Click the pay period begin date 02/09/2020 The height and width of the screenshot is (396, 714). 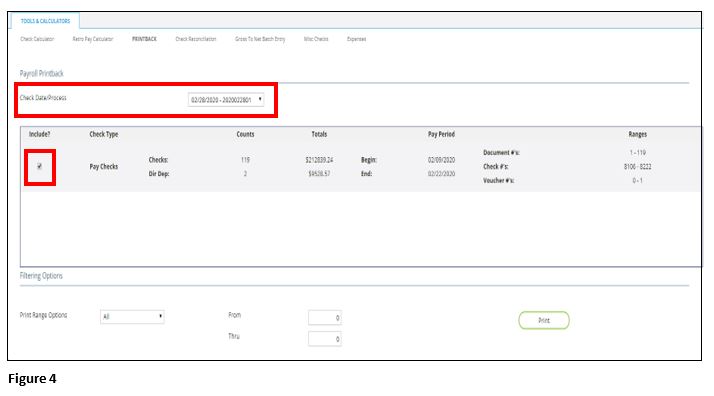point(441,160)
